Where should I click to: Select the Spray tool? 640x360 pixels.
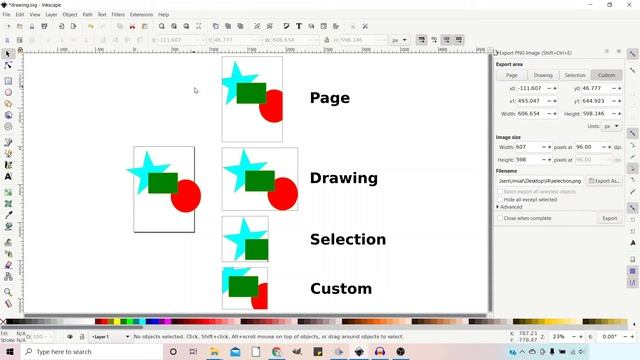click(x=8, y=253)
